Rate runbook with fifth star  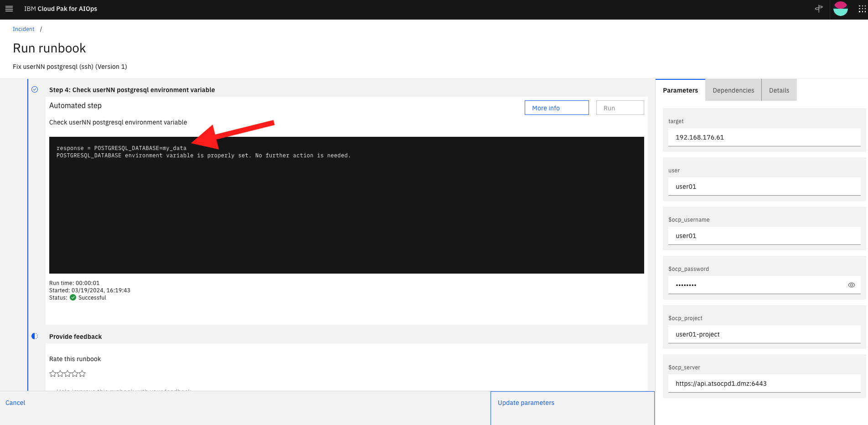(82, 373)
